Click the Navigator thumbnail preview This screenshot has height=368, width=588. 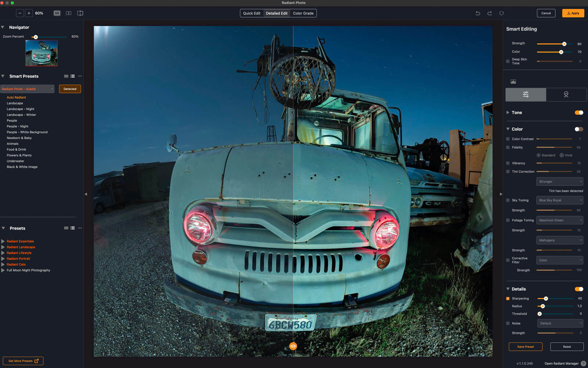42,53
